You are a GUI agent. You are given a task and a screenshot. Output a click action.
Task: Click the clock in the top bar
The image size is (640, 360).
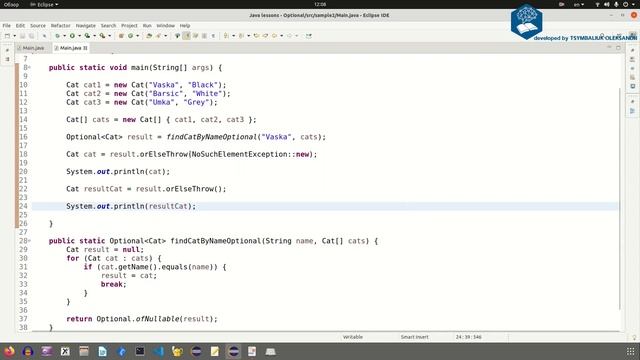320,4
